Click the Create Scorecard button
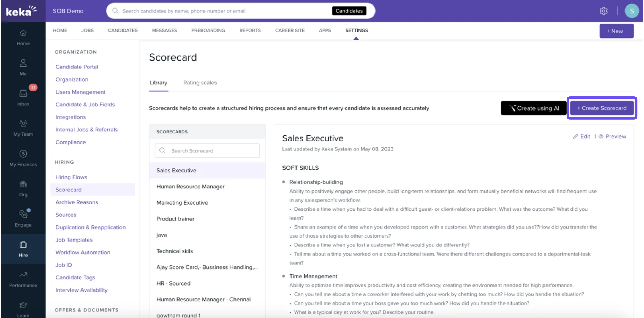This screenshot has height=318, width=644. click(602, 108)
